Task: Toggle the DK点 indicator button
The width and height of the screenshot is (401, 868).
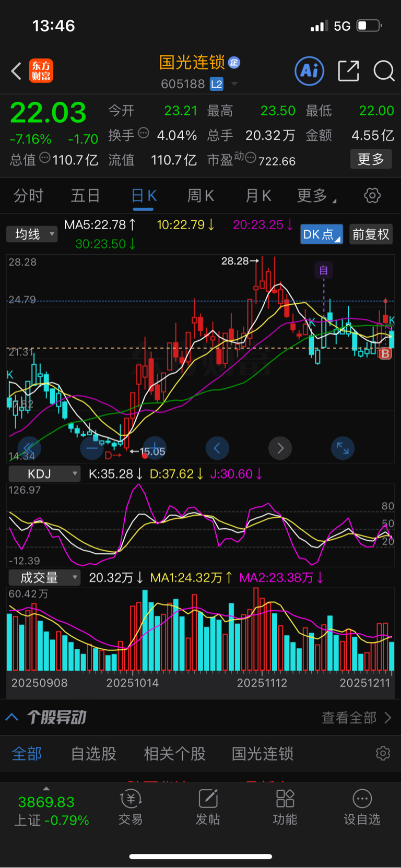Action: 322,234
